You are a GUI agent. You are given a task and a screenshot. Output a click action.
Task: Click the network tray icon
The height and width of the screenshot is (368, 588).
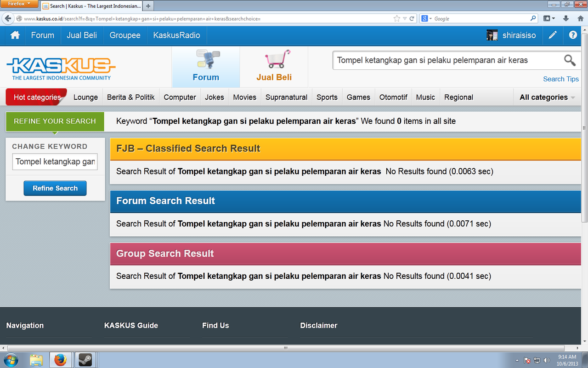(537, 360)
